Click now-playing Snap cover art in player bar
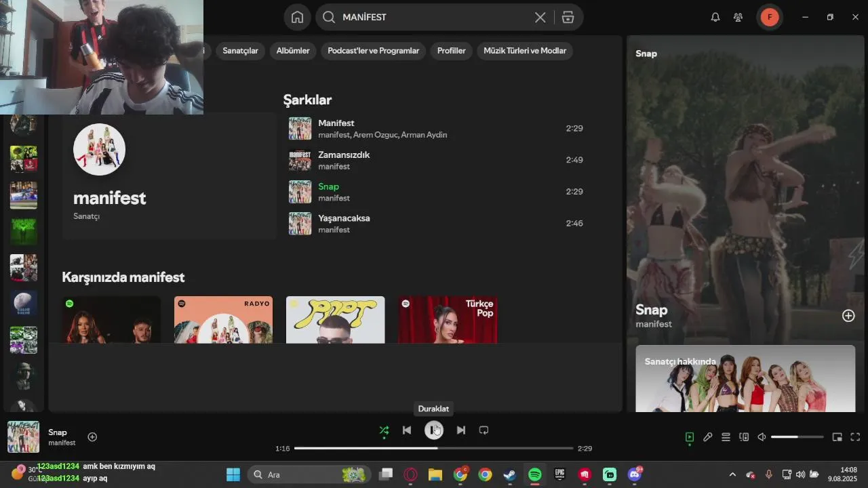Screen dimensions: 868x488 (23, 437)
